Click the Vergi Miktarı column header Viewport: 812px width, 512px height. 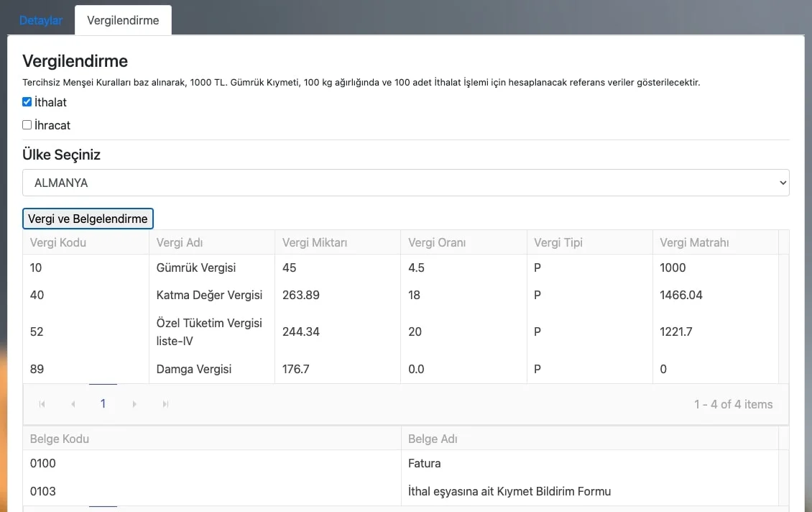[315, 242]
